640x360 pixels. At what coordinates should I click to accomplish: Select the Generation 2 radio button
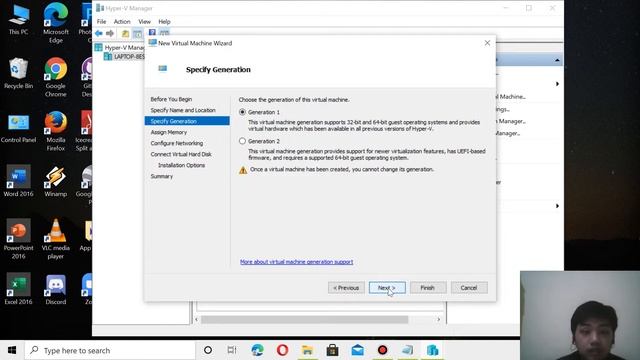click(242, 141)
